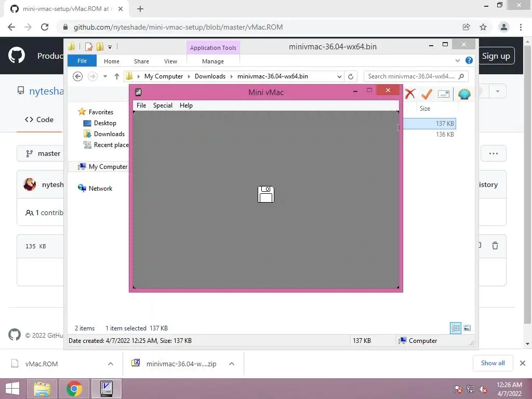Click the GitHub Sign up button
Screen dimensions: 532x399
click(x=496, y=56)
